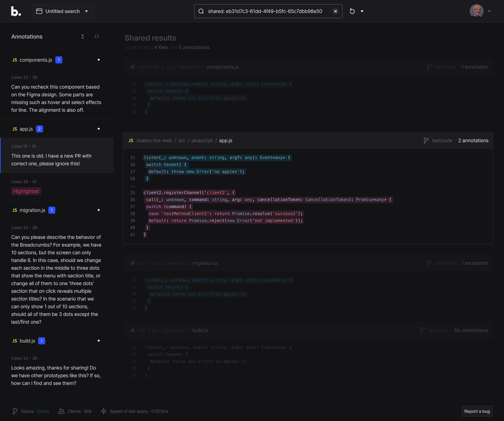The image size is (504, 421).
Task: Click the collapse-all annotations icon
Action: click(83, 36)
